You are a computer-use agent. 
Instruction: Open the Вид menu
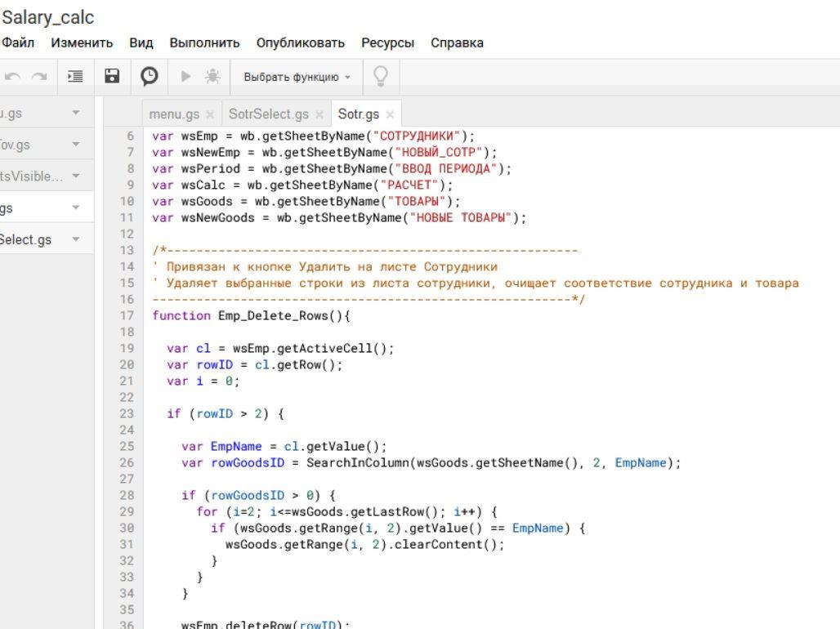click(141, 42)
